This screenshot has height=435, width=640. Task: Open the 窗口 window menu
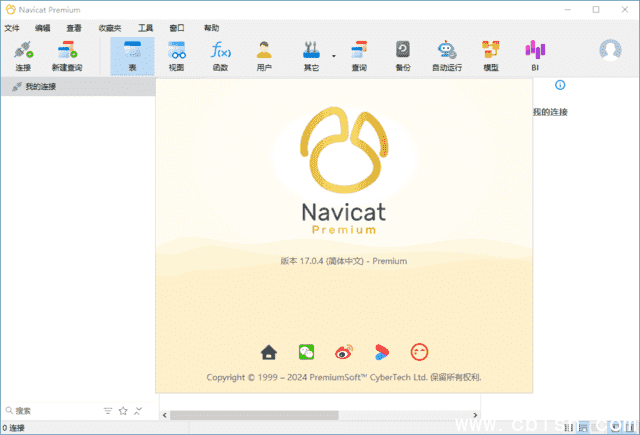[x=177, y=28]
